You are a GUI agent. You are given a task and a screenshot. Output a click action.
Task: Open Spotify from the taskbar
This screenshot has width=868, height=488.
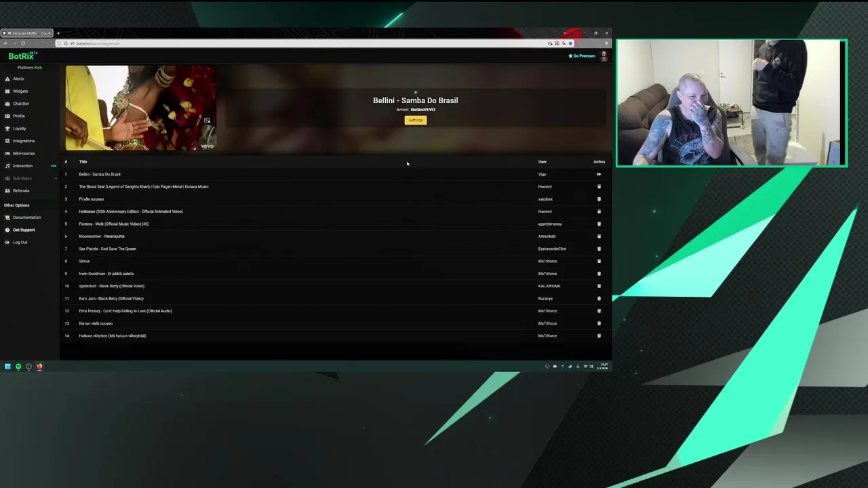coord(18,367)
